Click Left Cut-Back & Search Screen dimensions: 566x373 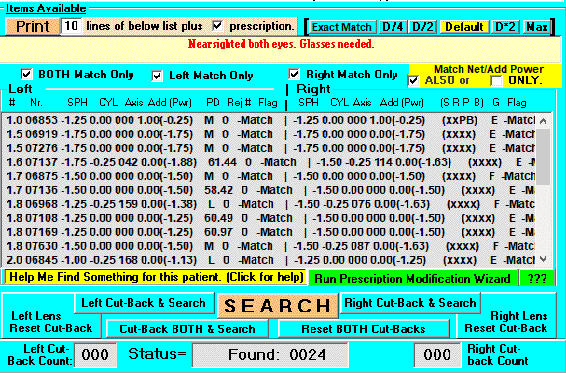pos(144,303)
